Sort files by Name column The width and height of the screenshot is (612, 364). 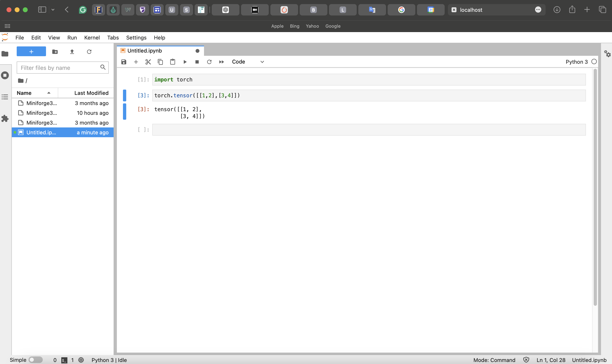pos(35,93)
